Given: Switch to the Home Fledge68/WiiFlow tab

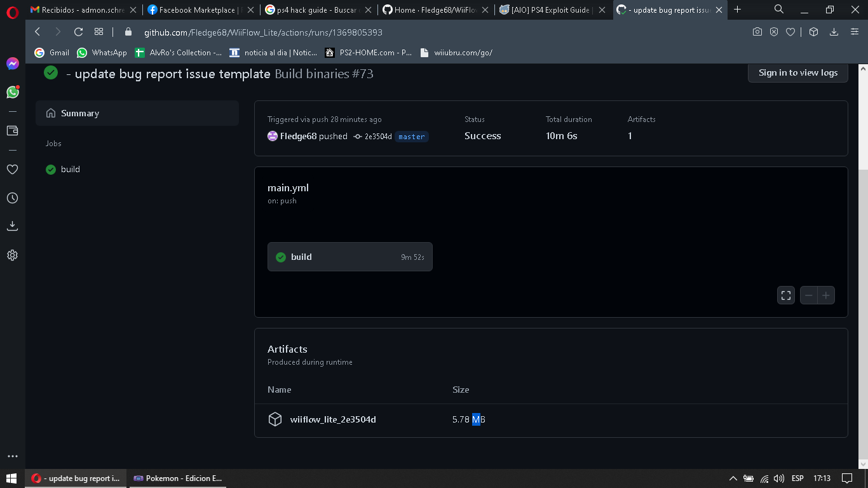Looking at the screenshot, I should pyautogui.click(x=434, y=10).
